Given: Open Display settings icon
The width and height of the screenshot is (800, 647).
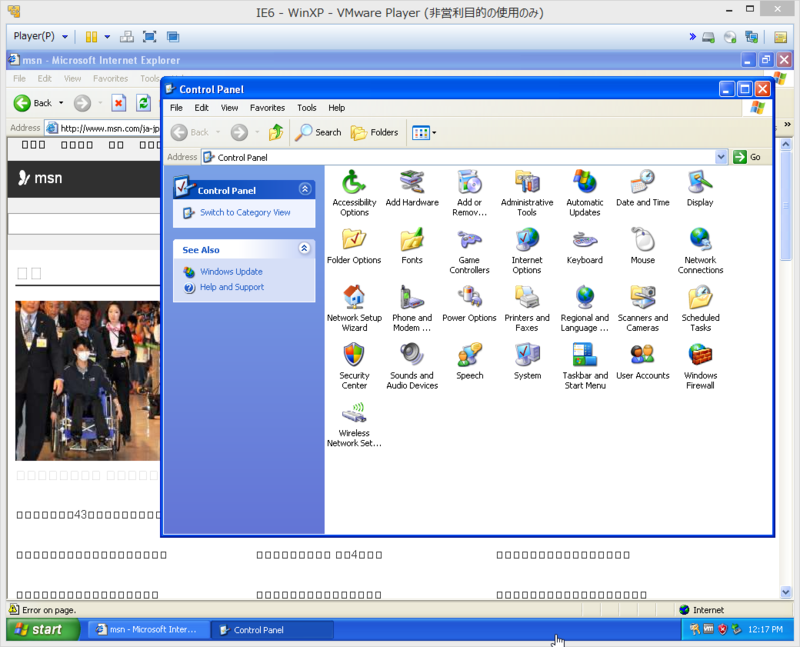Looking at the screenshot, I should (700, 189).
